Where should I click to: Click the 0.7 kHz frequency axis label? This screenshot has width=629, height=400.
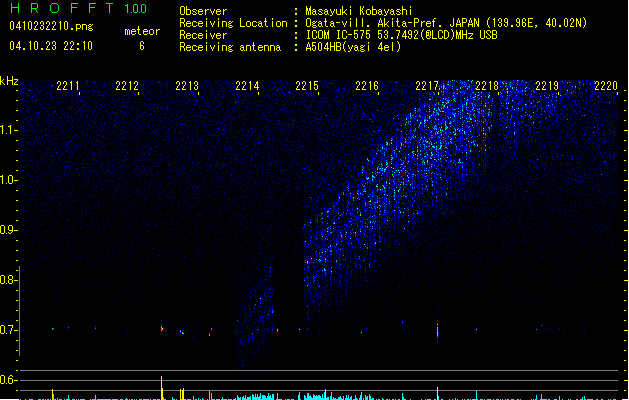coord(8,330)
